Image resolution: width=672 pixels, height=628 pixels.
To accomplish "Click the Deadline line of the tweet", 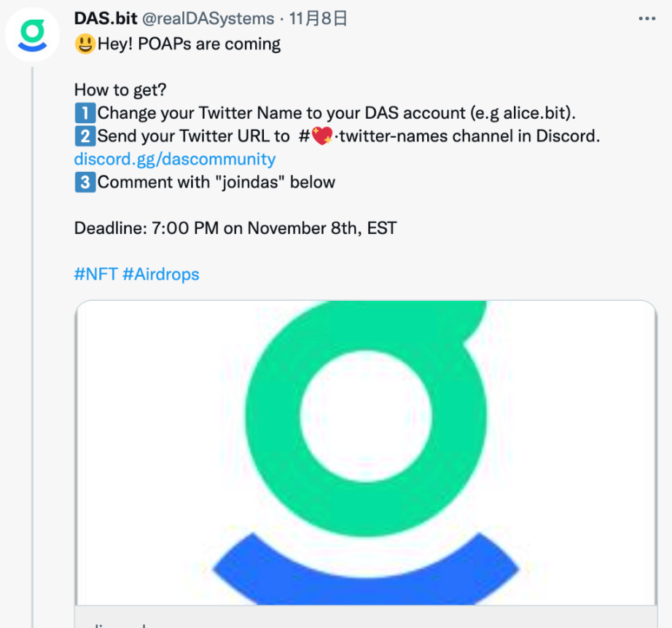I will (x=235, y=228).
